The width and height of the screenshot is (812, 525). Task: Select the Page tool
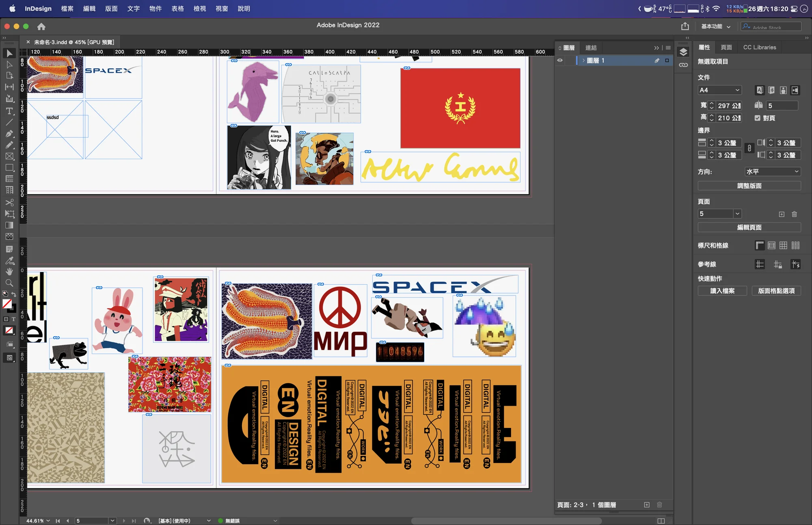click(x=9, y=76)
